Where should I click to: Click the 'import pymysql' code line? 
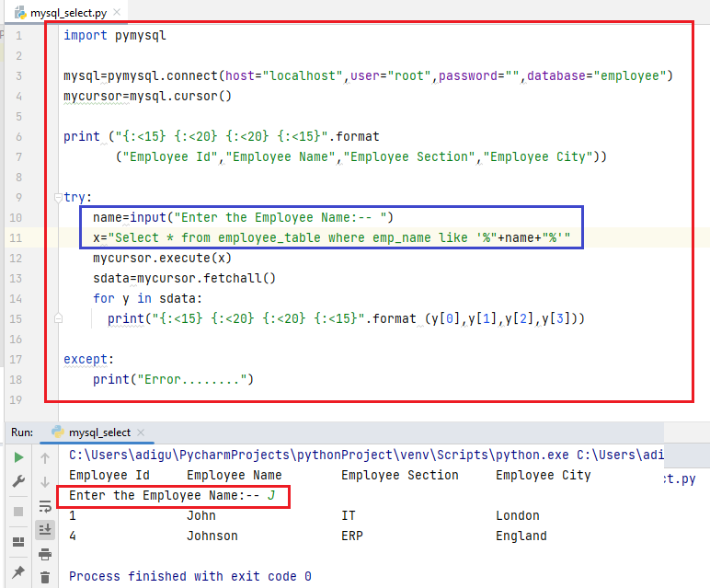[x=115, y=35]
